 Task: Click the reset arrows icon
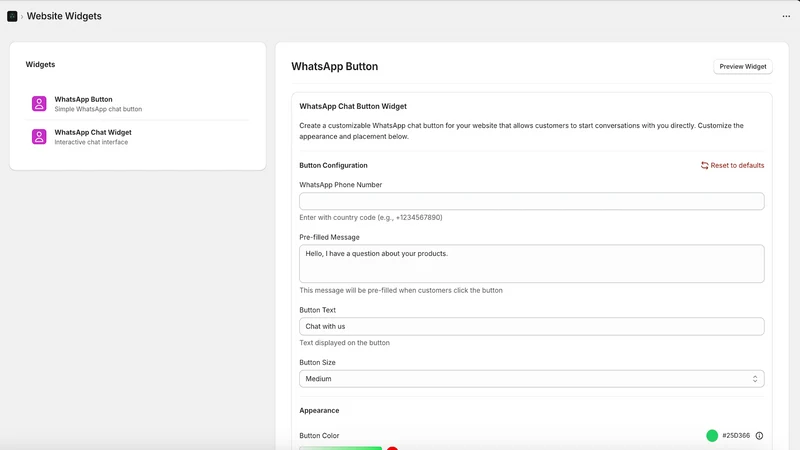705,165
